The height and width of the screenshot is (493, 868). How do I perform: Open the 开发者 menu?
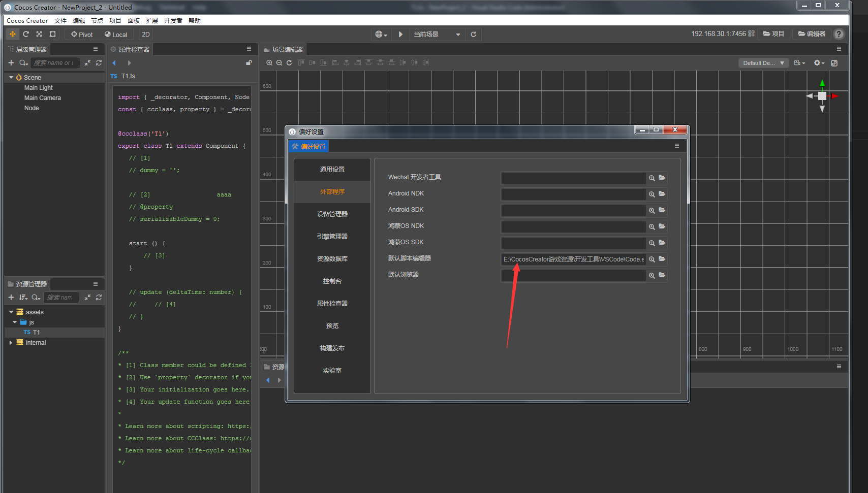click(173, 21)
